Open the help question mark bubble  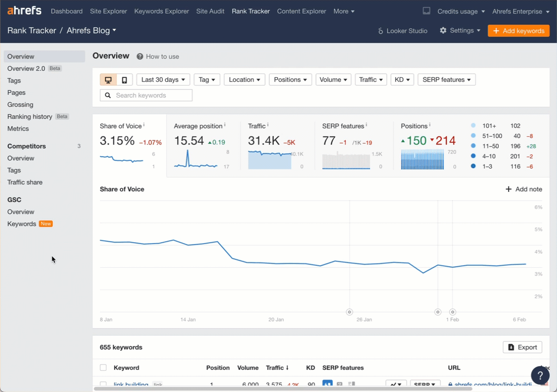(540, 375)
